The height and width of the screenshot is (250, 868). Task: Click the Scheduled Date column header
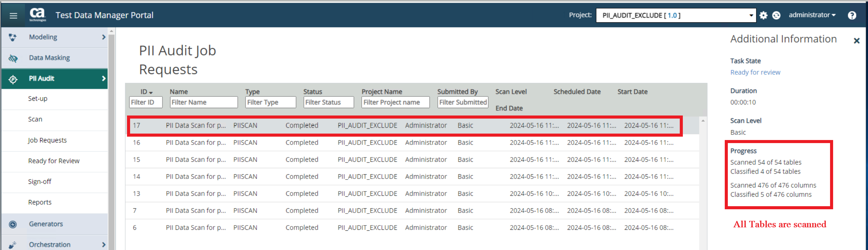577,92
